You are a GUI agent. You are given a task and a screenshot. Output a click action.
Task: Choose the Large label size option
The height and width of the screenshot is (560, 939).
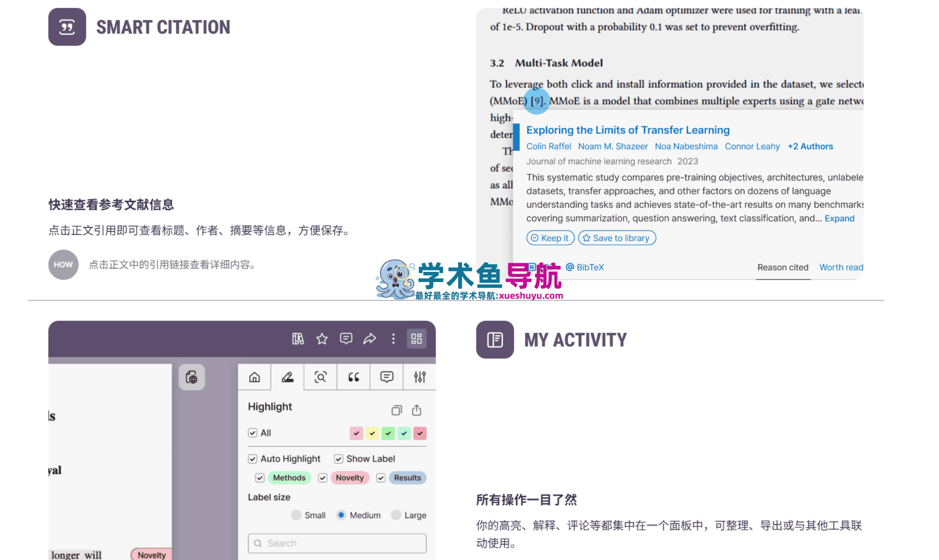point(396,515)
